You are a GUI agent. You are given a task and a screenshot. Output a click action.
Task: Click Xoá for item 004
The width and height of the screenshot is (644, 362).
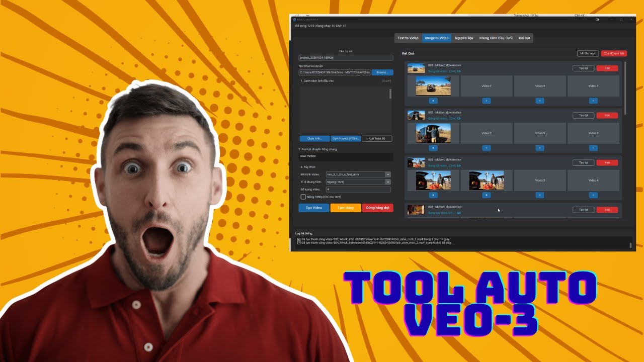607,210
